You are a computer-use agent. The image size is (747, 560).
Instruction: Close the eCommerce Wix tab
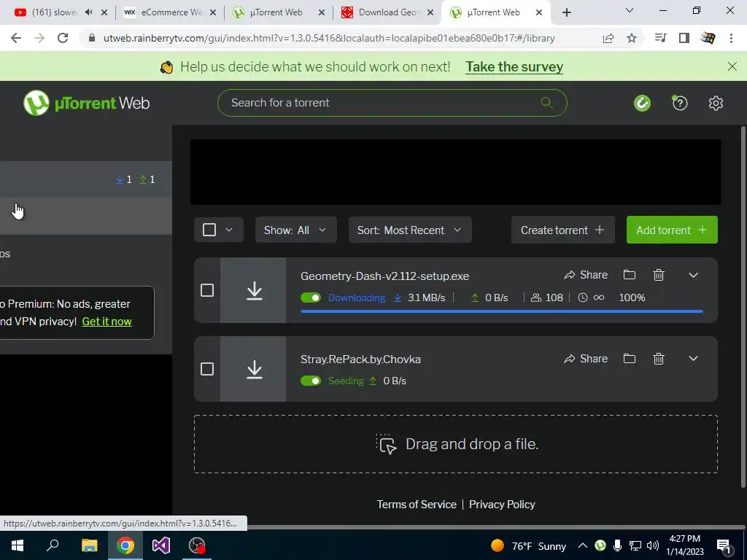pyautogui.click(x=213, y=12)
